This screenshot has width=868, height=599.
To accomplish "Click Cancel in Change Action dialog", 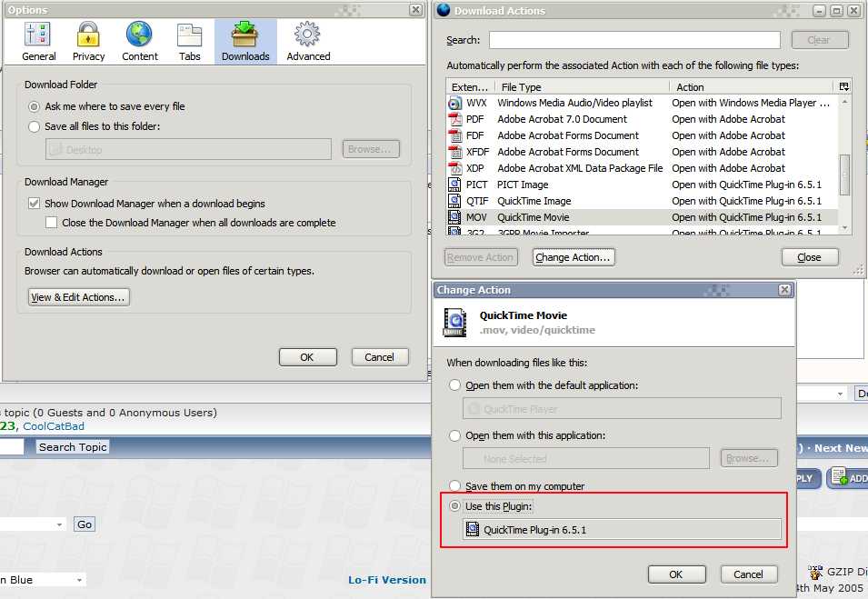I will pyautogui.click(x=748, y=574).
